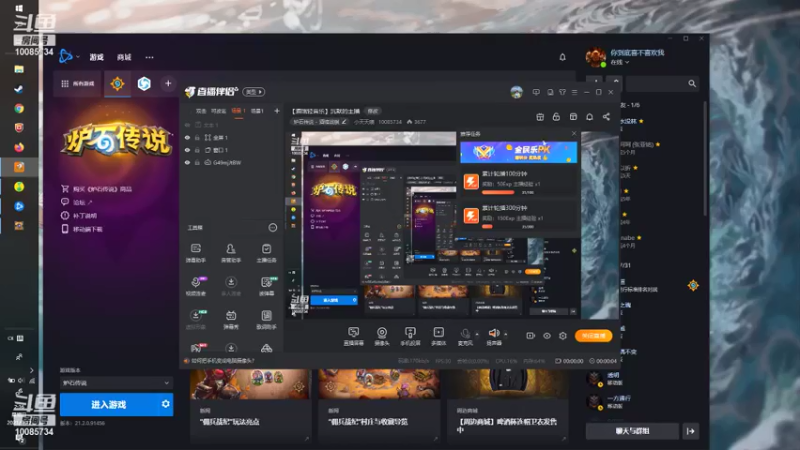
Task: Open the share icon in stream header
Action: point(606,117)
